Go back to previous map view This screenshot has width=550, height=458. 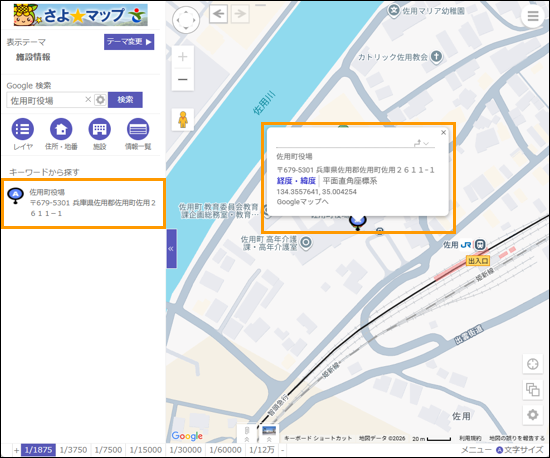[x=219, y=14]
